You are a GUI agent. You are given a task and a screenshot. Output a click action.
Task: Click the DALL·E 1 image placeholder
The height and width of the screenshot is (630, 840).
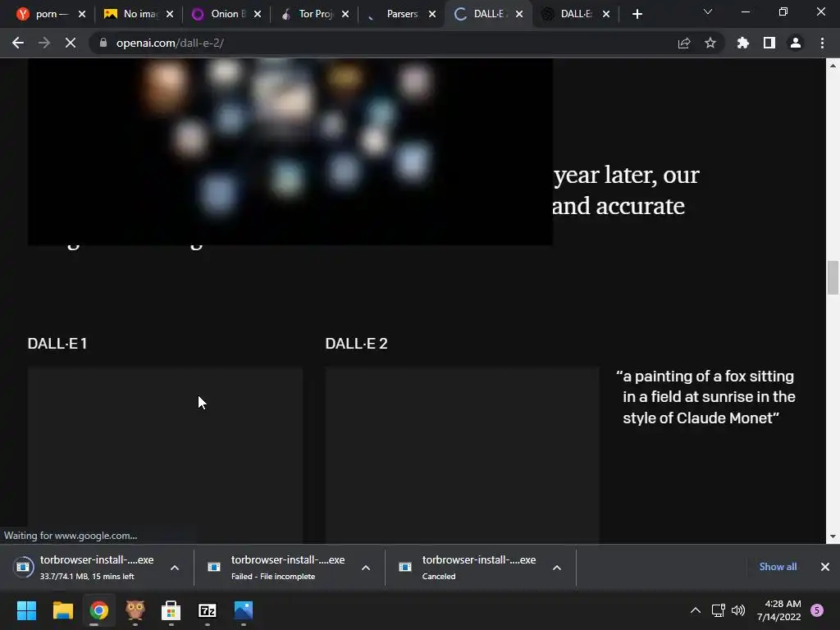(165, 455)
